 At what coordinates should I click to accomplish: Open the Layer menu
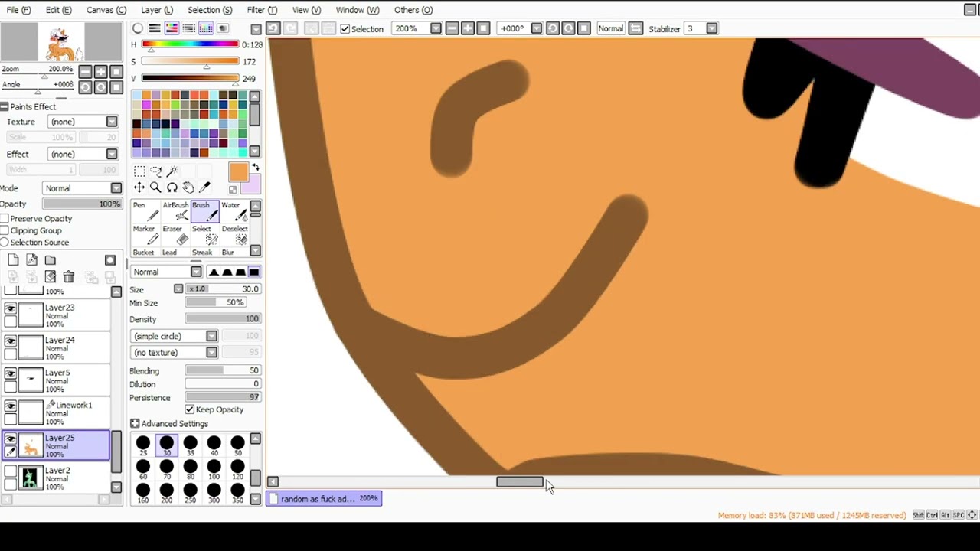pyautogui.click(x=157, y=10)
